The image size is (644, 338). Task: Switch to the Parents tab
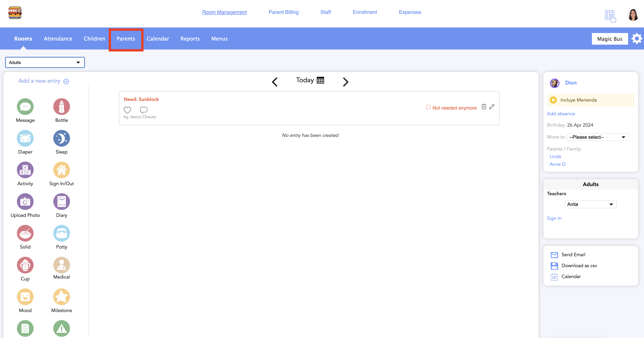click(x=126, y=39)
